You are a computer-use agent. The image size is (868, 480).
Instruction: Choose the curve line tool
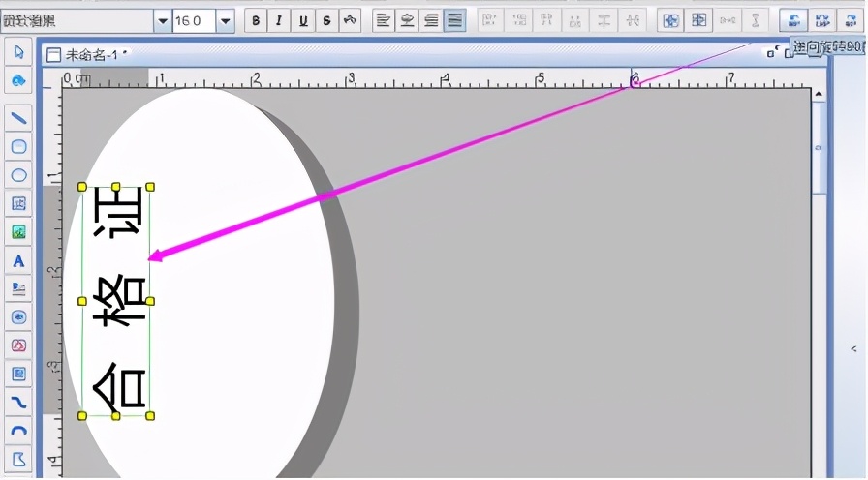click(18, 402)
